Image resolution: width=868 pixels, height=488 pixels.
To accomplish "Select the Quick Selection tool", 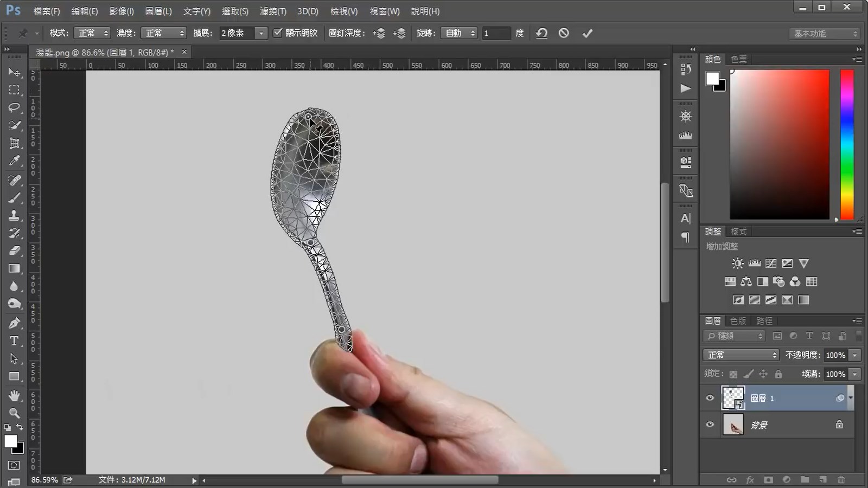I will tap(14, 125).
